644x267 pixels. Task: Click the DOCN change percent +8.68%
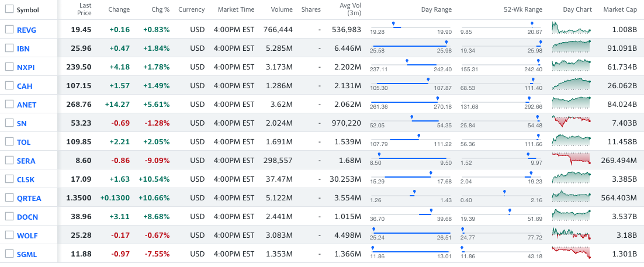(x=156, y=217)
